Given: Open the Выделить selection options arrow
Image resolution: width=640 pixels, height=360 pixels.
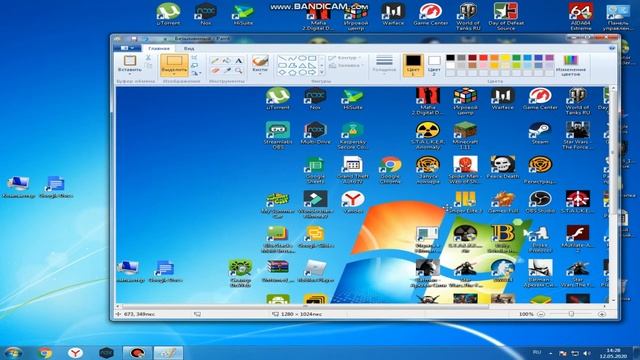Looking at the screenshot, I should [x=174, y=74].
